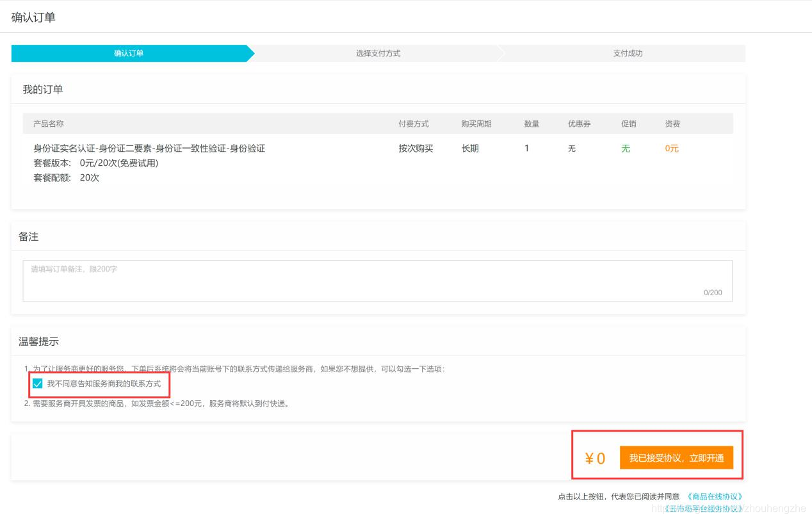Uncheck the '我不同意告知服务商我的联系方式' checkbox
The width and height of the screenshot is (812, 520).
coord(38,384)
